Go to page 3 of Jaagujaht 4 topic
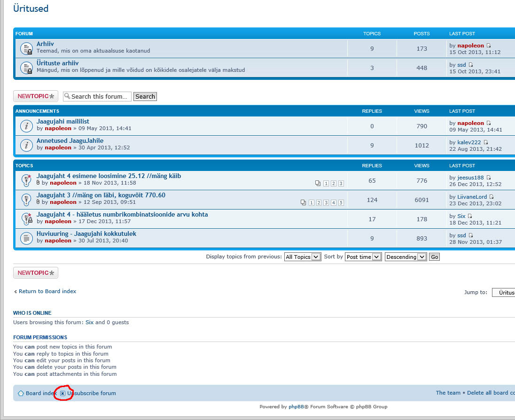Screen dimensions: 515x420 pyautogui.click(x=341, y=184)
